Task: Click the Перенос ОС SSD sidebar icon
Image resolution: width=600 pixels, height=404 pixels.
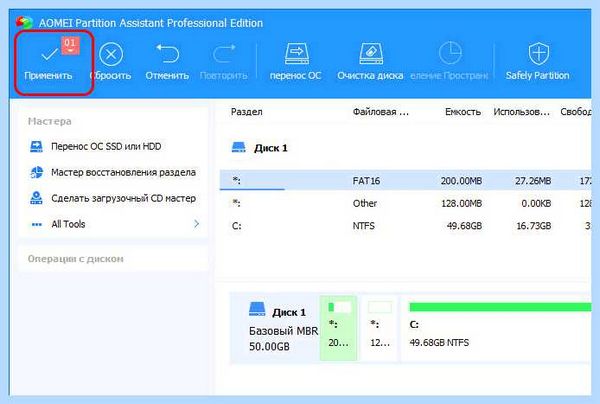Action: (36, 147)
